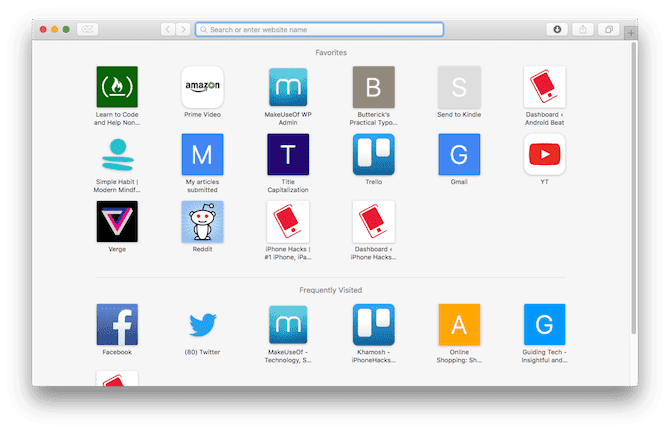Screen dimensions: 670x432
Task: Open Dashboard Android Beat favorite
Action: (x=544, y=87)
